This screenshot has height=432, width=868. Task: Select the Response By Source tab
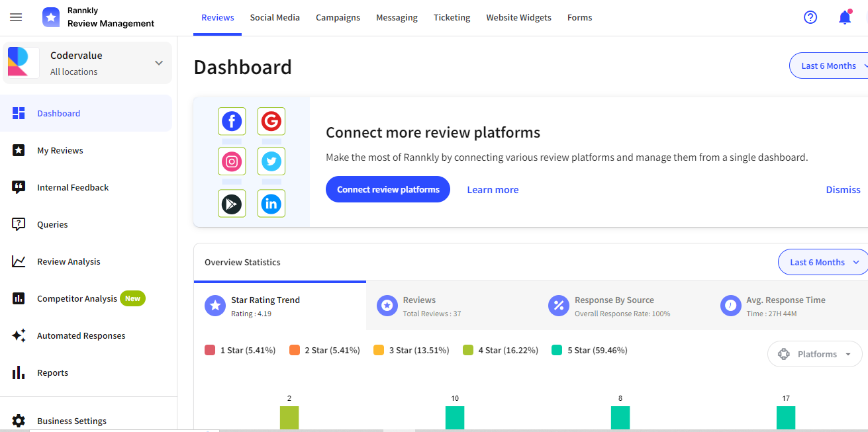click(x=614, y=306)
